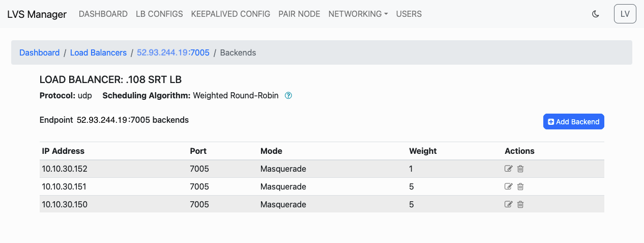The image size is (644, 243).
Task: Select port 7005 in 10.10.30.150 row
Action: tap(199, 204)
